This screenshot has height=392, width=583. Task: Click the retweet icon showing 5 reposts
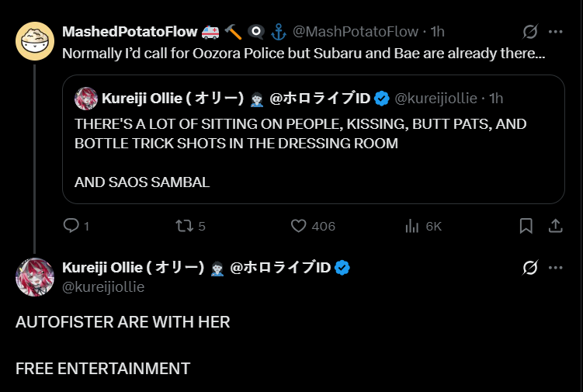click(x=184, y=226)
